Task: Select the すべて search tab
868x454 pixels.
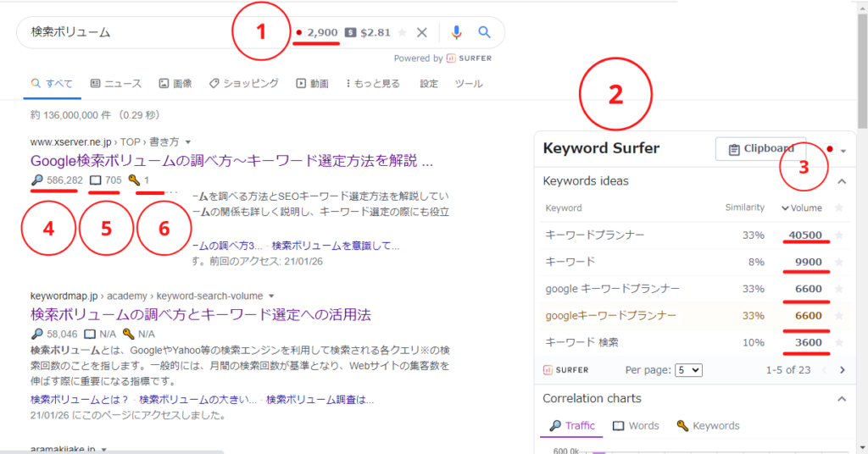Action: [52, 84]
